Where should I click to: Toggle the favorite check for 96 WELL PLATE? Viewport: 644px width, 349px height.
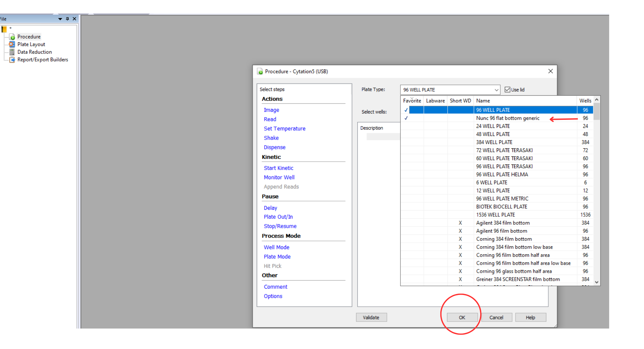pos(406,110)
